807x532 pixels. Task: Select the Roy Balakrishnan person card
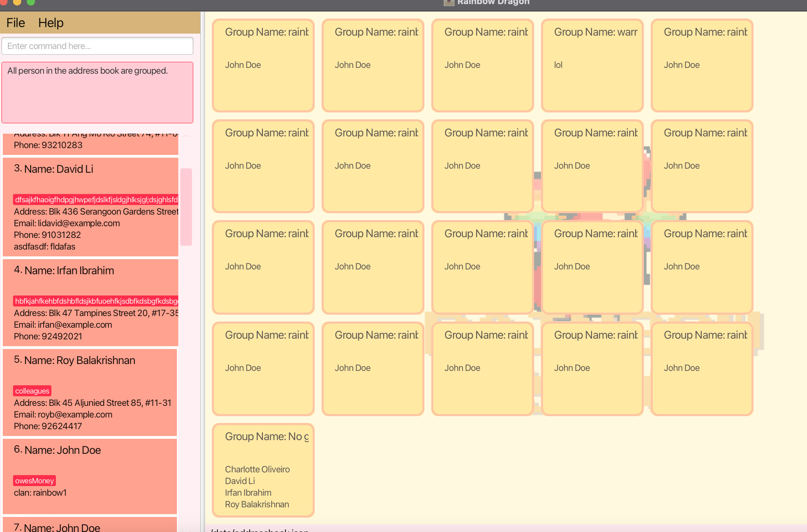tap(90, 392)
